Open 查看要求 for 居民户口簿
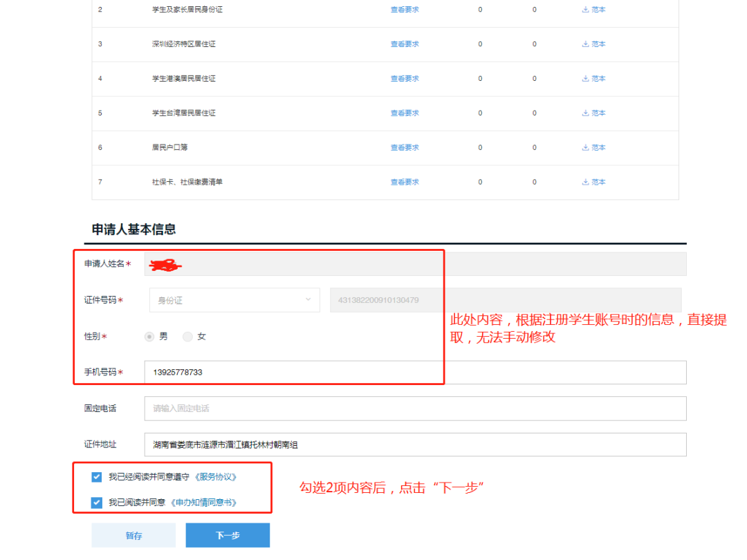 [404, 147]
